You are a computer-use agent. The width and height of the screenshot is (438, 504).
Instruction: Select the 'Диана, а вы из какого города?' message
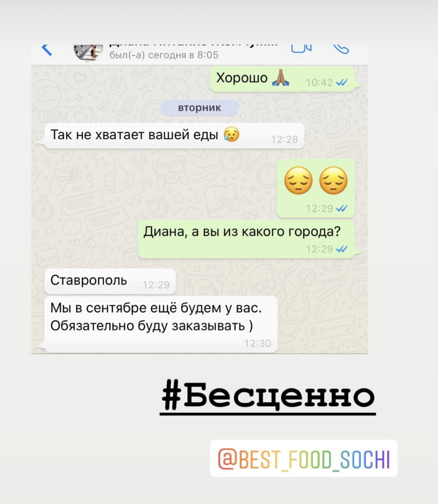coord(246,239)
